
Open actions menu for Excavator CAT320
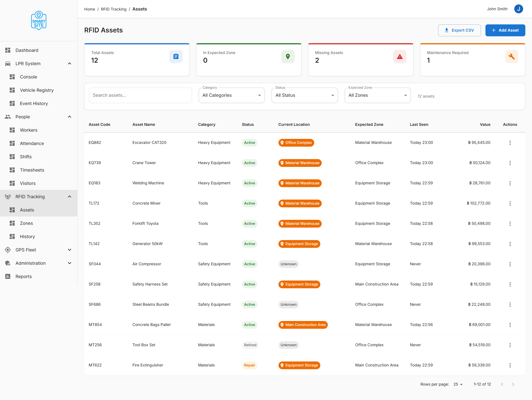[x=510, y=143]
